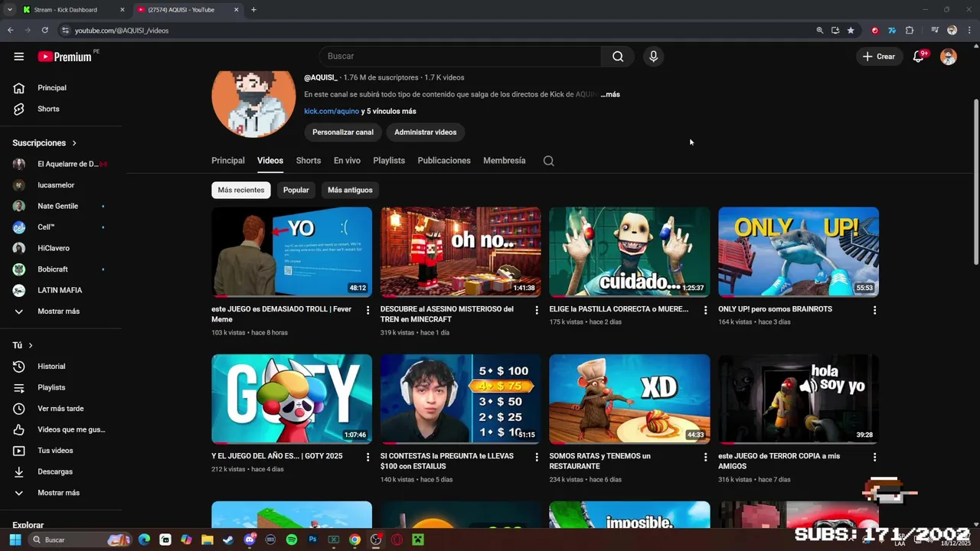Select the Más recientes filter chip
The width and height of the screenshot is (980, 551).
241,190
